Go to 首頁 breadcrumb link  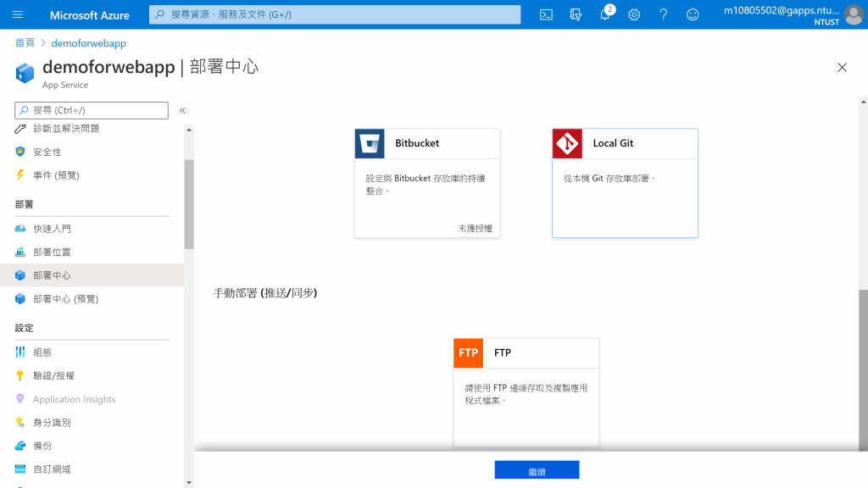(x=25, y=43)
